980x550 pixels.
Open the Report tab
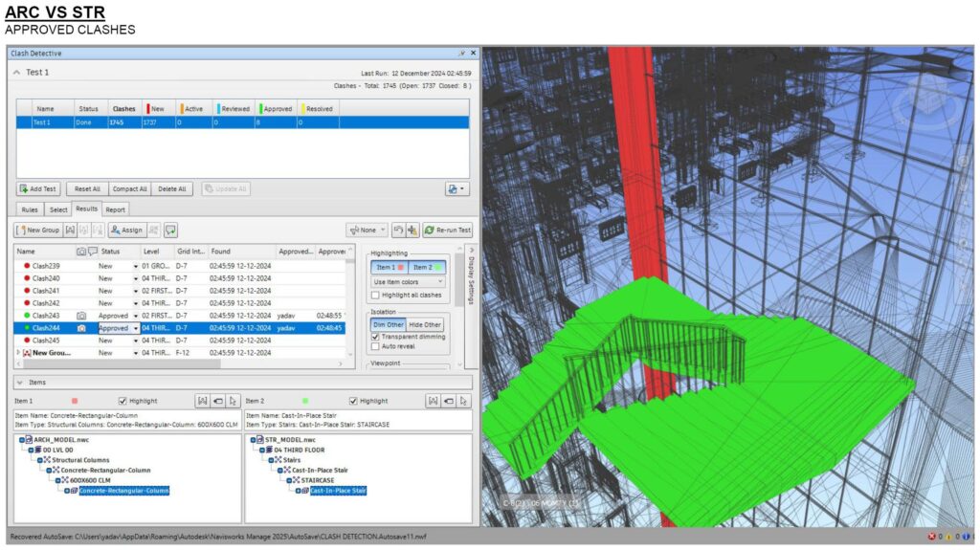(x=115, y=209)
